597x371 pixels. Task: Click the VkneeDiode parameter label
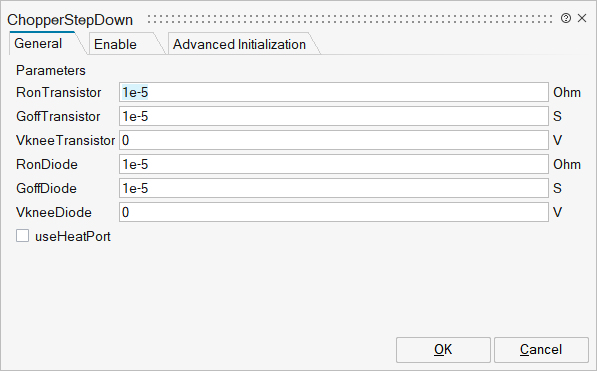point(54,212)
